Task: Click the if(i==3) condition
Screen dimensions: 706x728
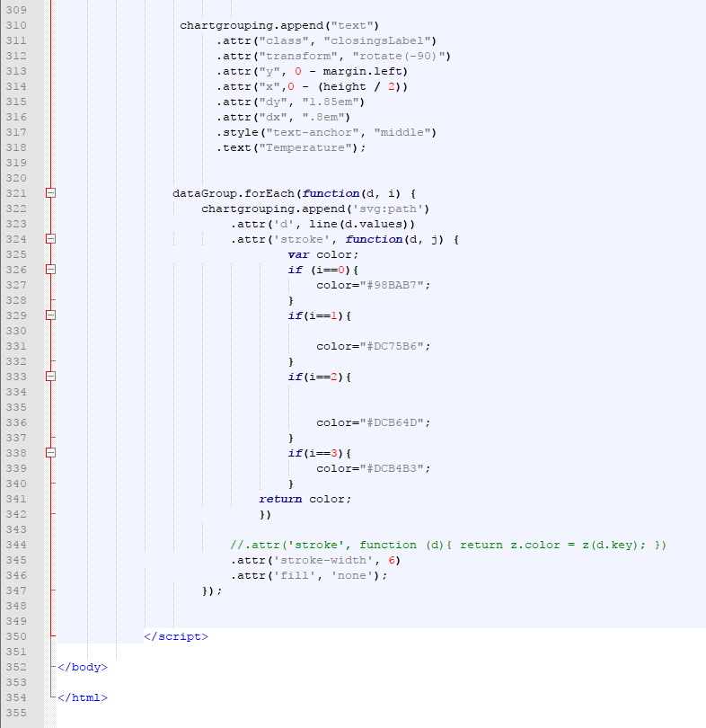Action: [316, 453]
